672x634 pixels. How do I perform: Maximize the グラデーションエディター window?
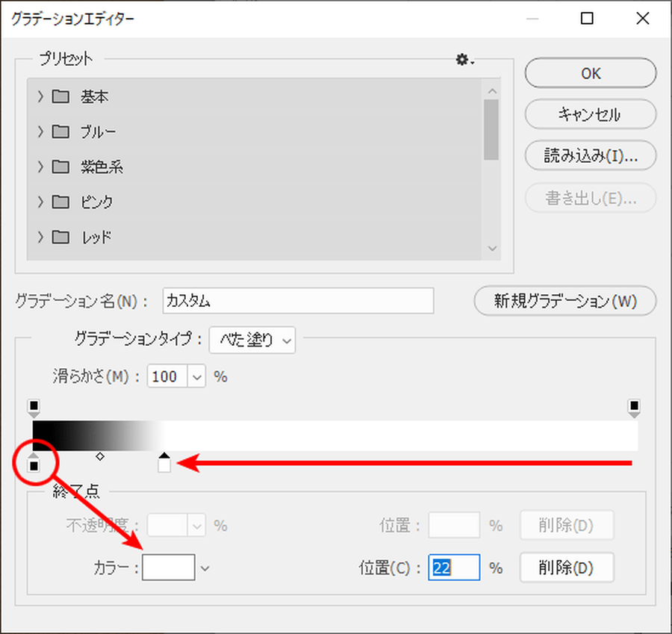[587, 19]
